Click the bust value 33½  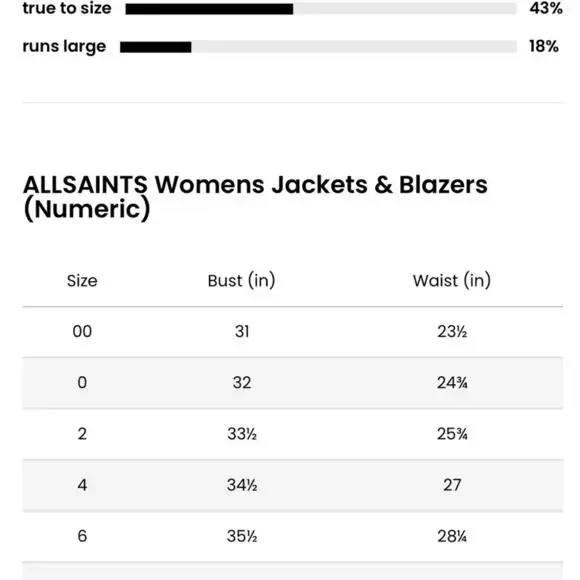242,434
